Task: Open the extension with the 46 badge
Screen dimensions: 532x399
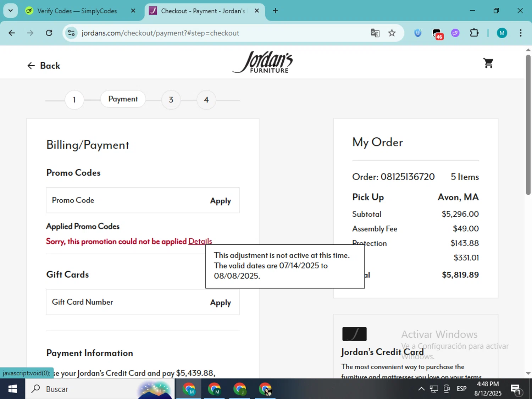Action: [x=437, y=34]
